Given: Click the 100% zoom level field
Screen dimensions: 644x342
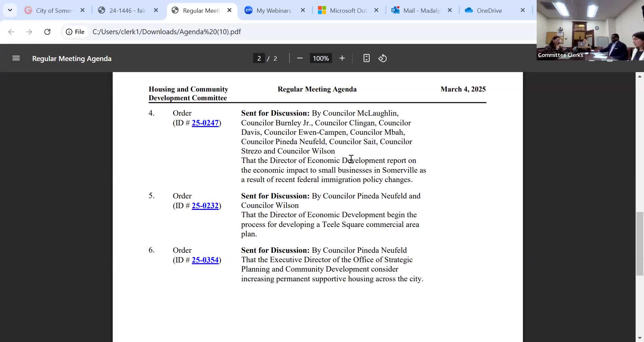Looking at the screenshot, I should click(321, 58).
